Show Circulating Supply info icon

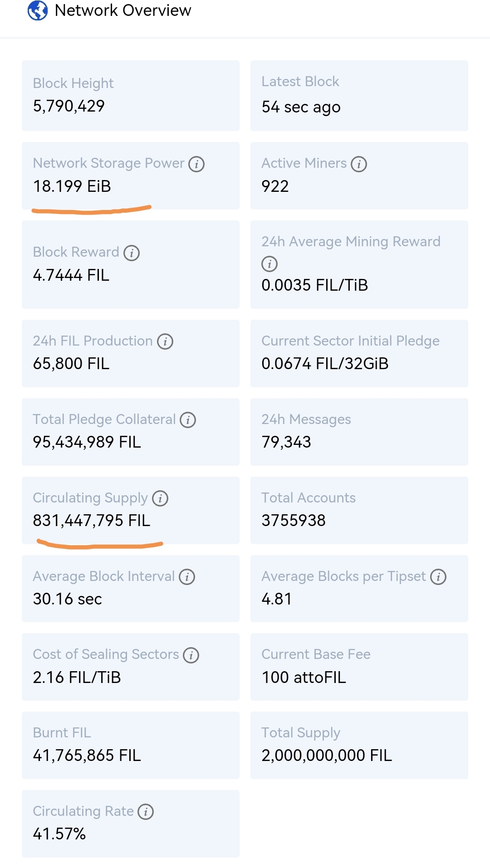click(x=160, y=498)
